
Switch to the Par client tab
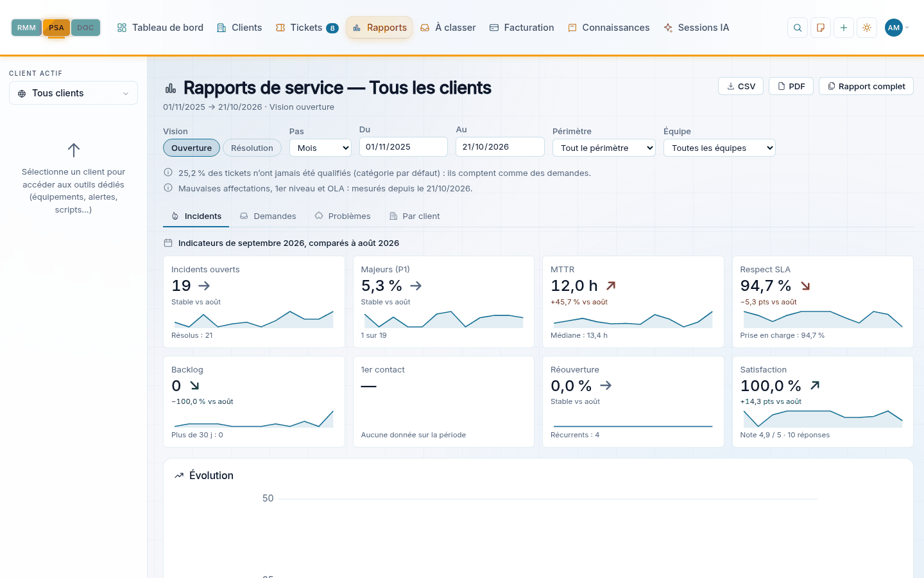coord(415,216)
